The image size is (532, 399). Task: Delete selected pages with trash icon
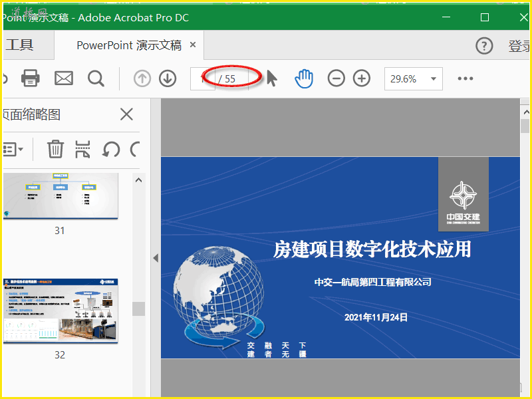click(55, 149)
